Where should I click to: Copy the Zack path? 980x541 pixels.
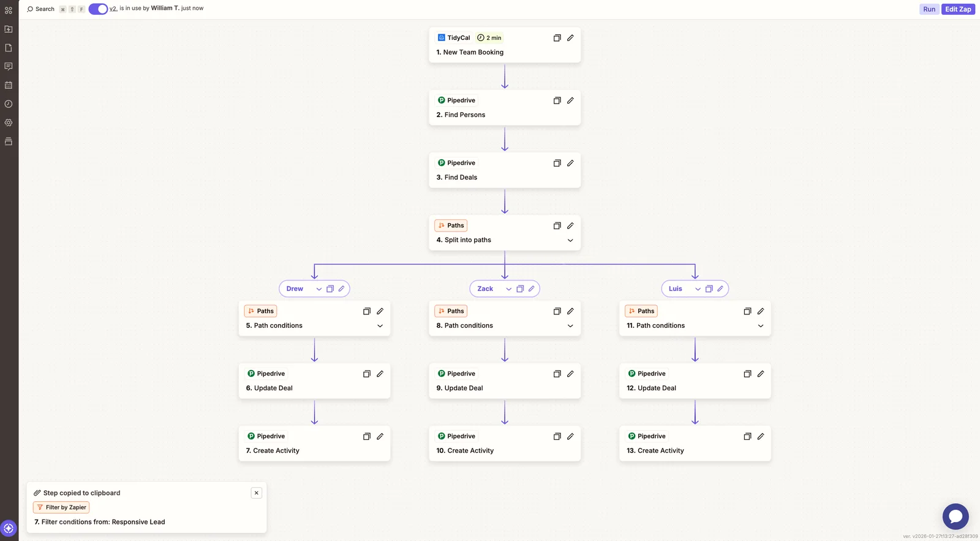click(x=520, y=289)
